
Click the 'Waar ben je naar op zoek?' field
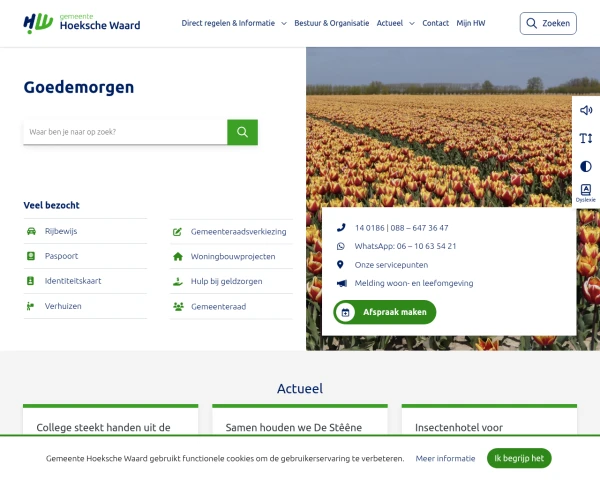tap(125, 132)
